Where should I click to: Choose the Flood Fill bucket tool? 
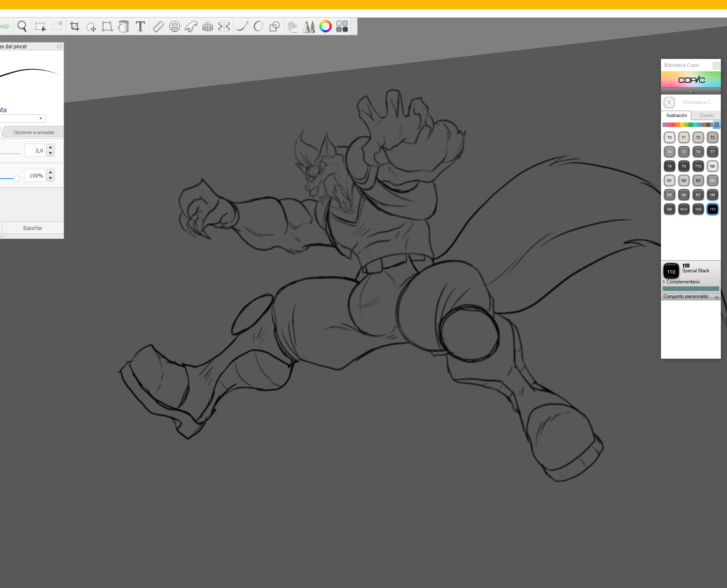(x=123, y=27)
